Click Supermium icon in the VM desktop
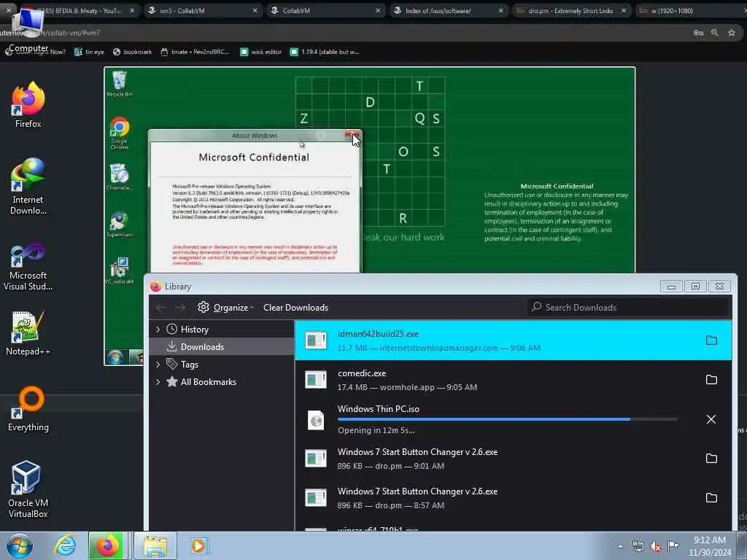 pyautogui.click(x=119, y=225)
